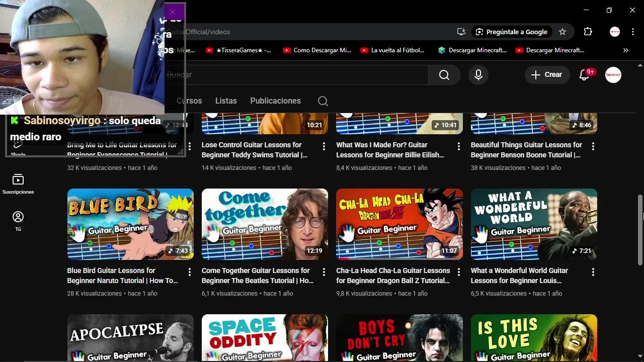Open second Descargar Minecraft bookmark with YouTube icon
The width and height of the screenshot is (644, 362).
(x=550, y=50)
